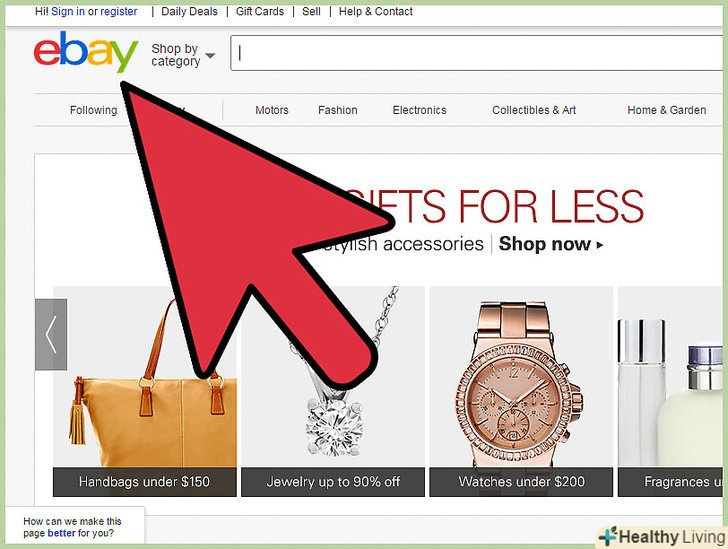The width and height of the screenshot is (728, 549).
Task: Click the Shop now arrow link
Action: click(x=551, y=244)
